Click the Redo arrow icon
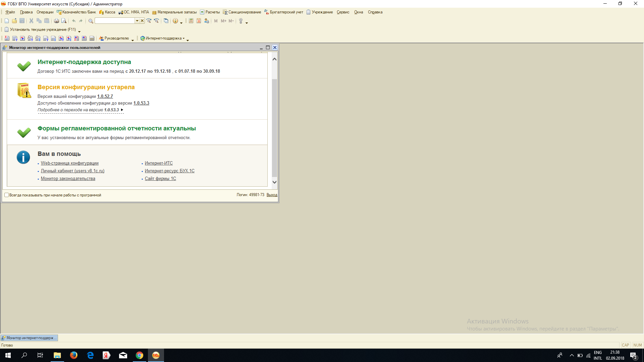The image size is (644, 362). pyautogui.click(x=81, y=21)
